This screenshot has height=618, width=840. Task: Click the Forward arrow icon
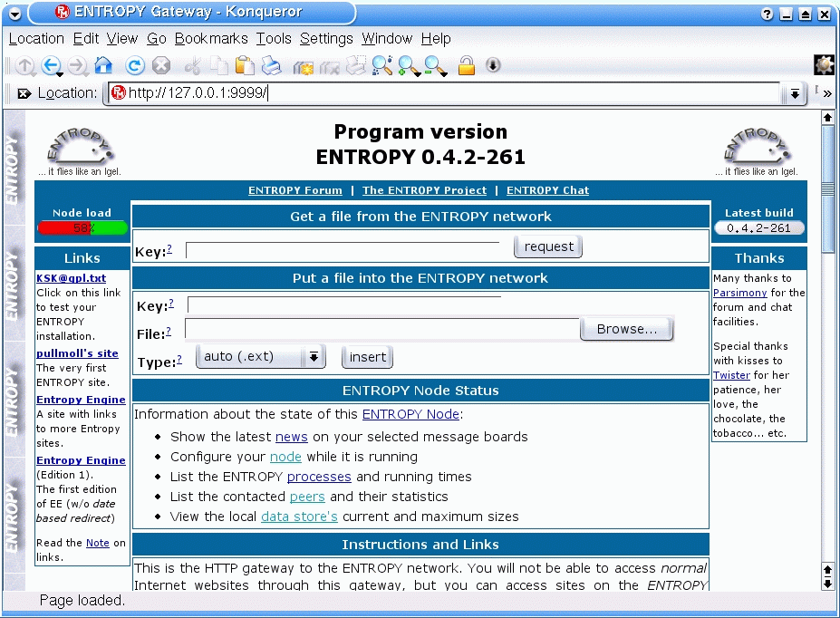coord(78,66)
